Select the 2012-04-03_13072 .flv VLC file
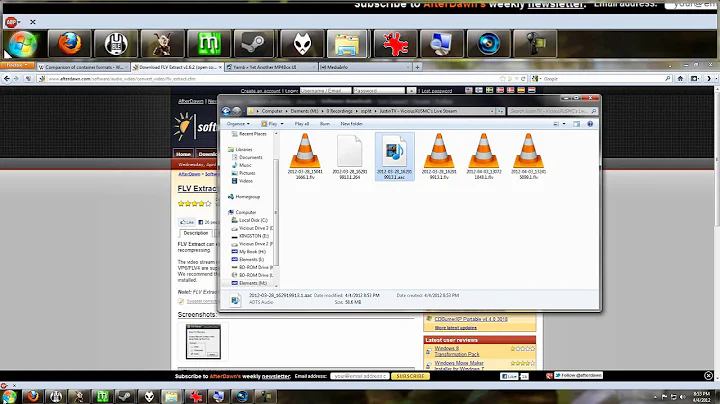 point(484,156)
